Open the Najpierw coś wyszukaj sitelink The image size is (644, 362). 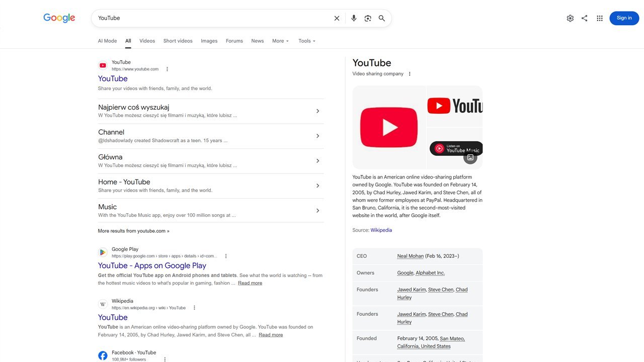click(211, 111)
